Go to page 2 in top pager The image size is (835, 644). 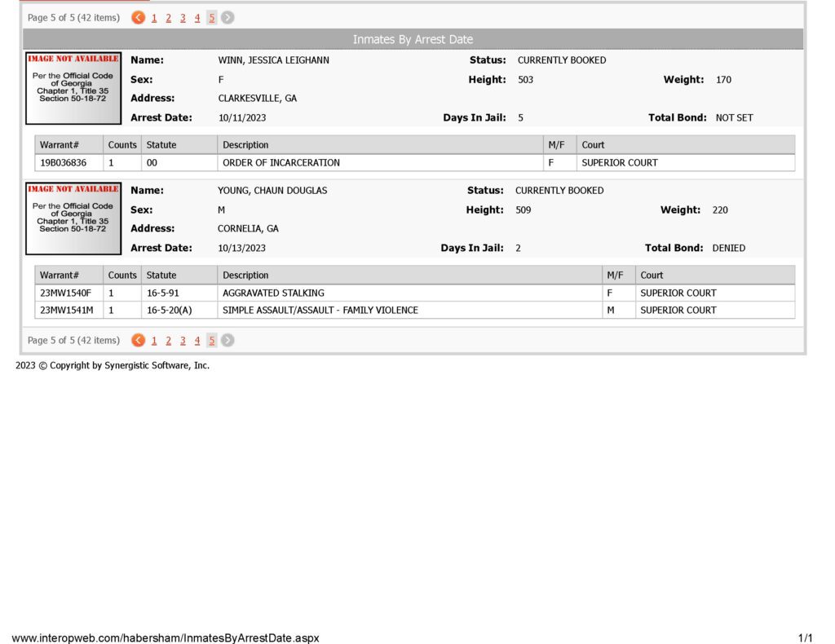click(x=168, y=18)
